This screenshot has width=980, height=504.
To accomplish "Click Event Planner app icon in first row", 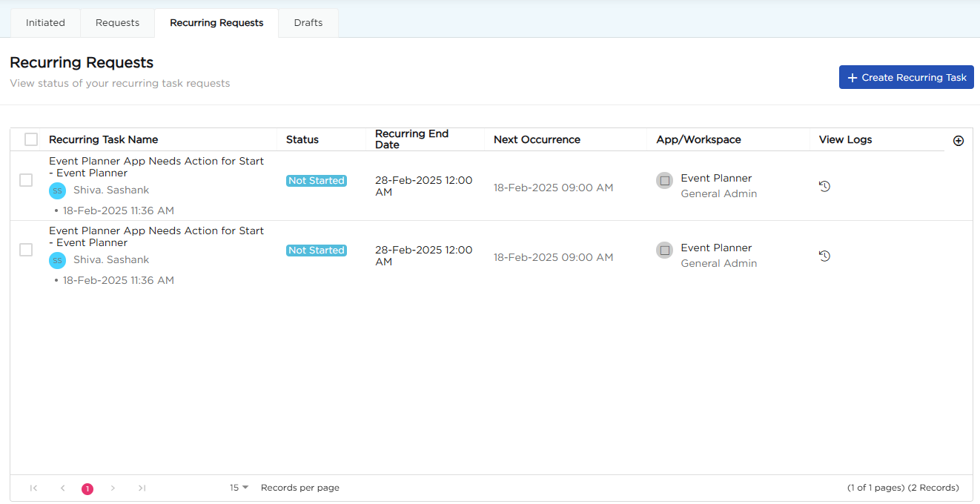I will [664, 180].
